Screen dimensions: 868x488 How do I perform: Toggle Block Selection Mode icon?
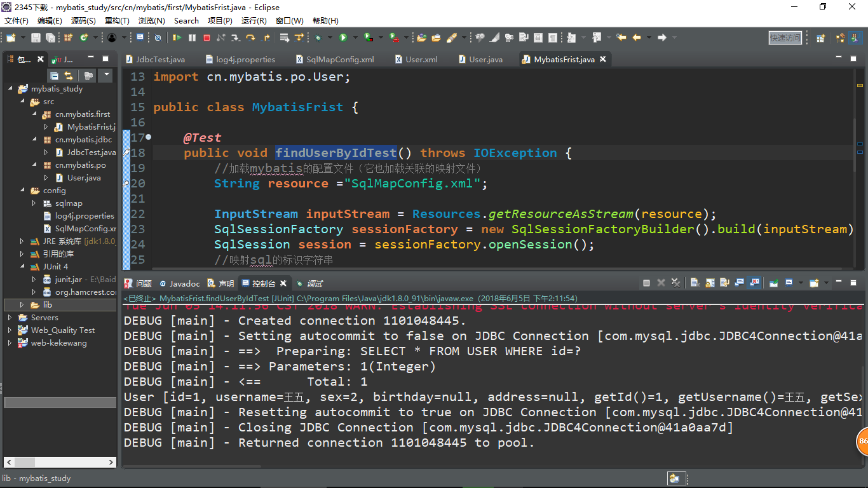click(538, 37)
